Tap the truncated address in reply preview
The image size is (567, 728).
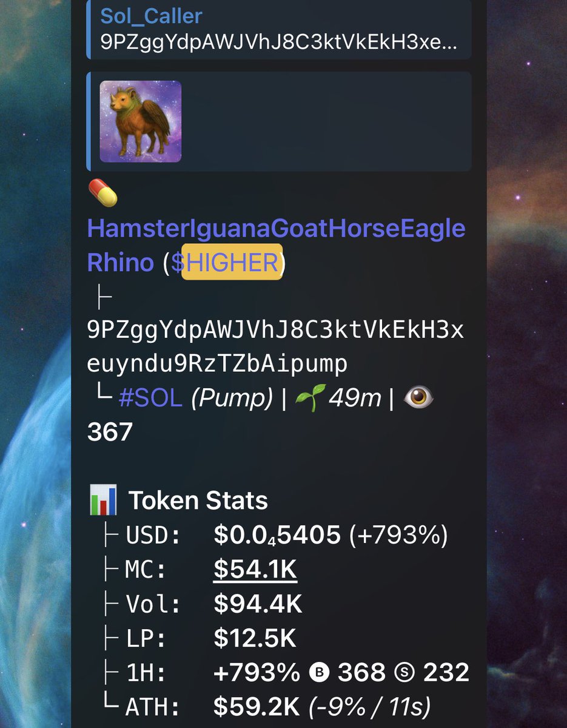click(278, 44)
